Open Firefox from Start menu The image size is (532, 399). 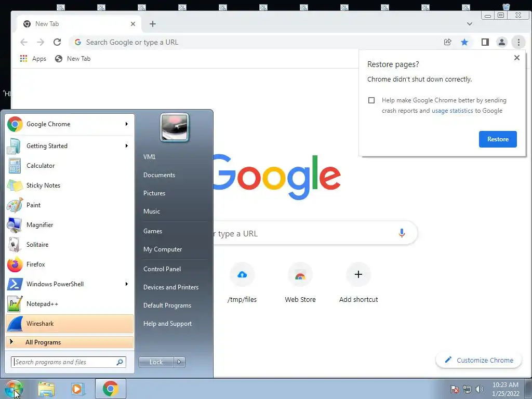70,264
